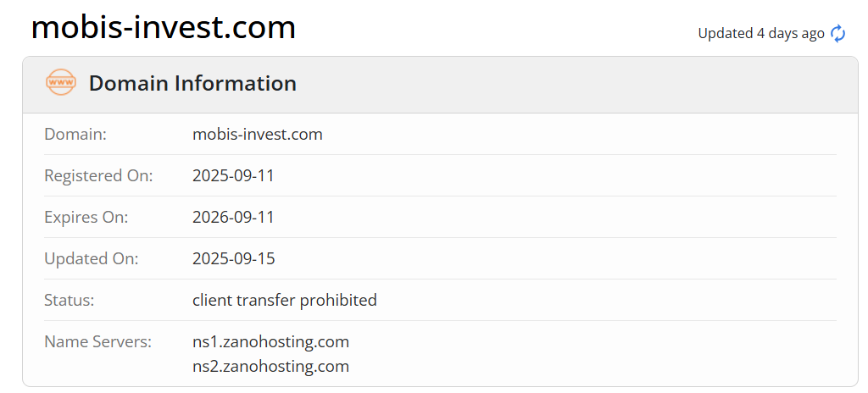Click the registration date 2025-09-11
This screenshot has width=868, height=393.
point(234,175)
